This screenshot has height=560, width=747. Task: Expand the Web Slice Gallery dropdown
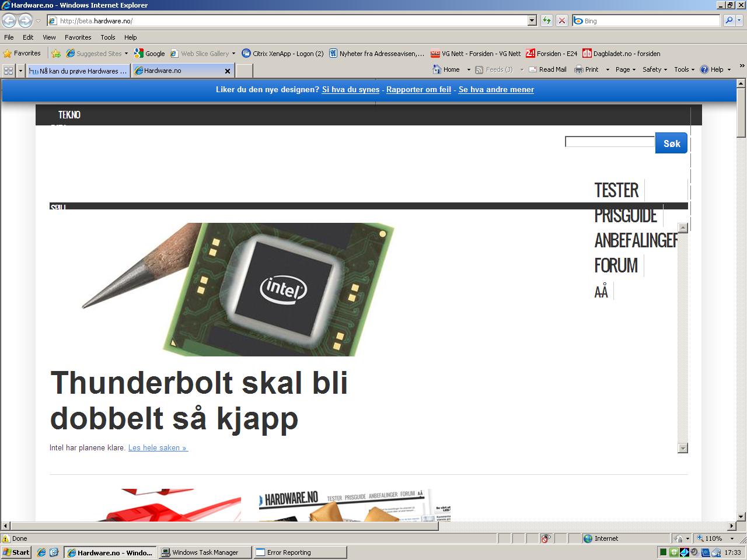click(x=233, y=54)
